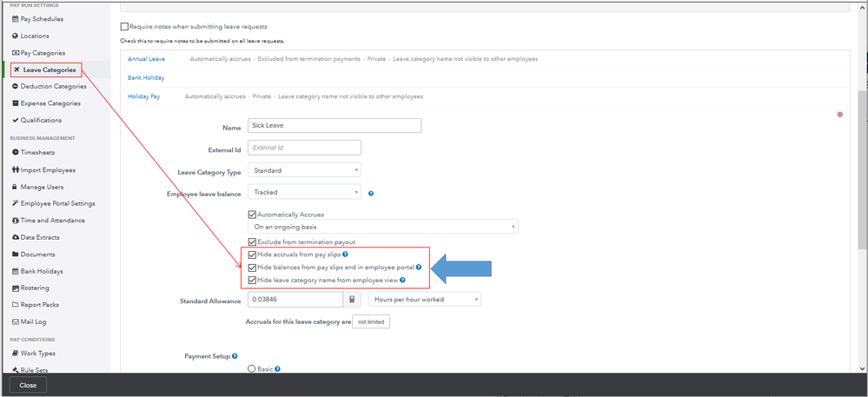The width and height of the screenshot is (868, 397).
Task: Toggle Require notes when submitting leave requests
Action: 124,27
